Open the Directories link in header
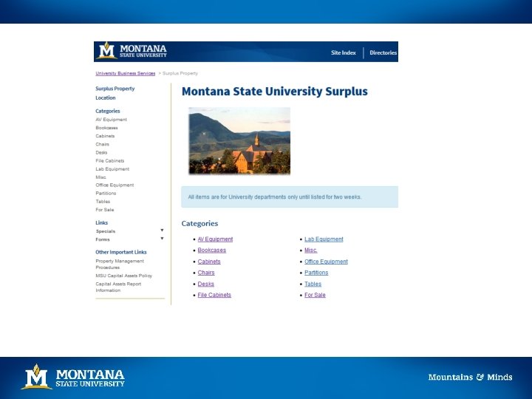 [x=383, y=52]
